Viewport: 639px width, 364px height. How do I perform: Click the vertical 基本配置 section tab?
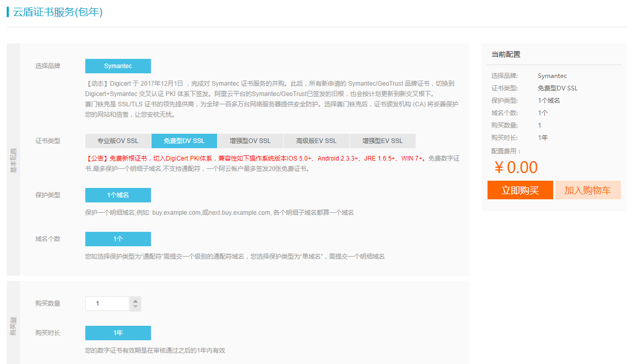coord(13,160)
